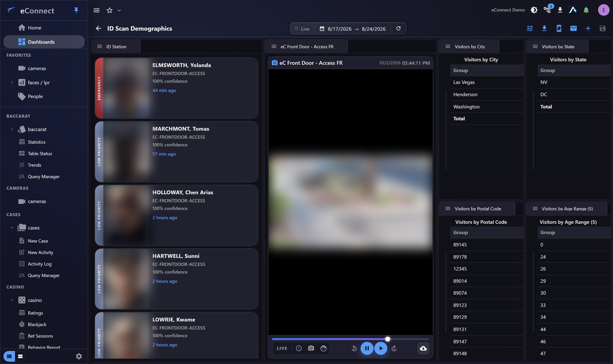Open sidebar settings gear
The image size is (613, 364).
tap(79, 356)
